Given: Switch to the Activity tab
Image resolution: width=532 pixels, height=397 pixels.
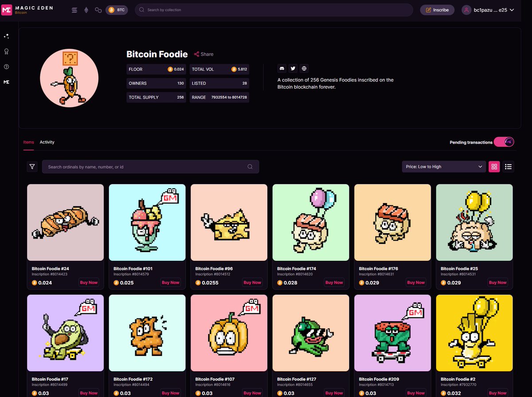Looking at the screenshot, I should 47,142.
